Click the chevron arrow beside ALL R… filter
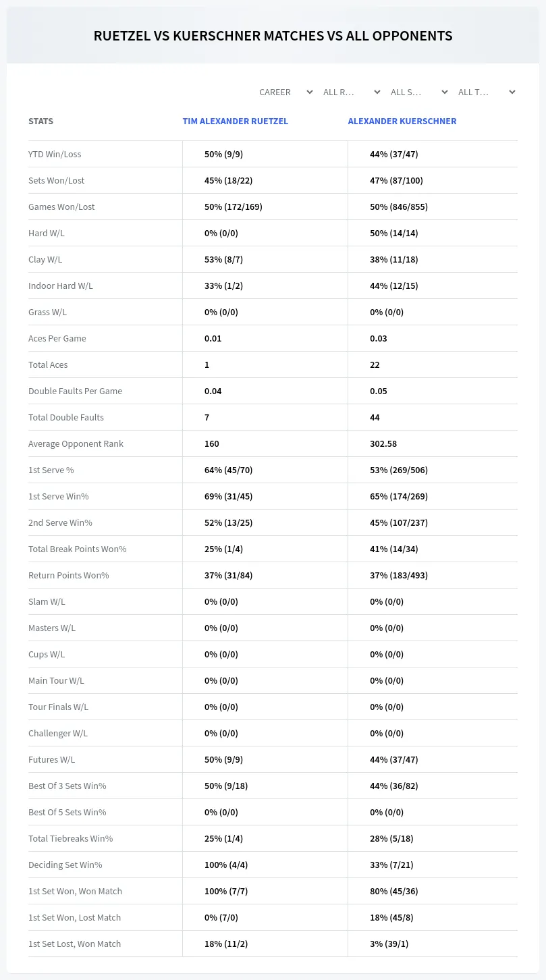 [377, 92]
